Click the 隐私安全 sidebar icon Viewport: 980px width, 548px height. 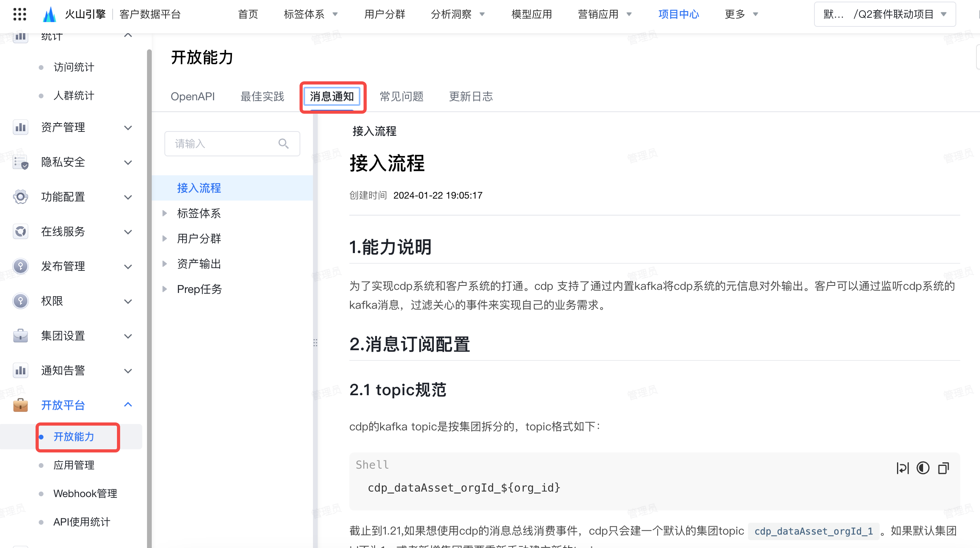(20, 162)
